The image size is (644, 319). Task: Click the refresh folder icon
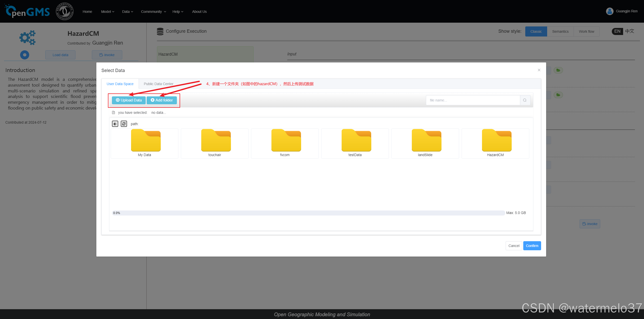point(124,124)
